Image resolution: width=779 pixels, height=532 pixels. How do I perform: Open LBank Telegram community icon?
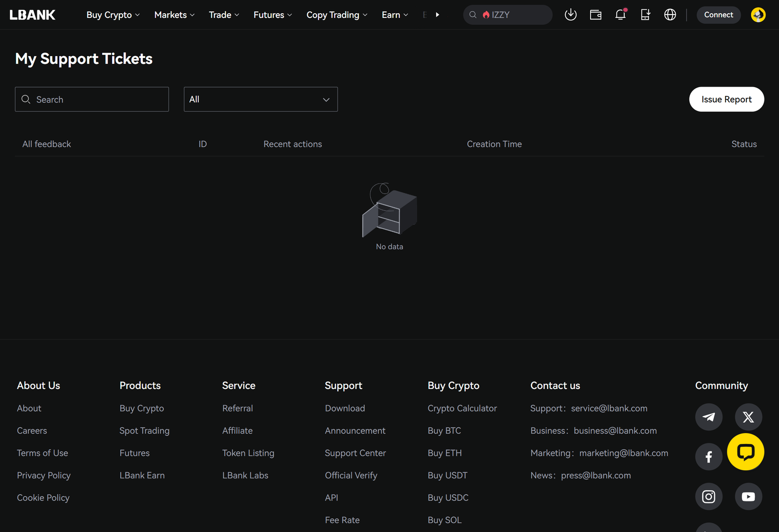708,417
